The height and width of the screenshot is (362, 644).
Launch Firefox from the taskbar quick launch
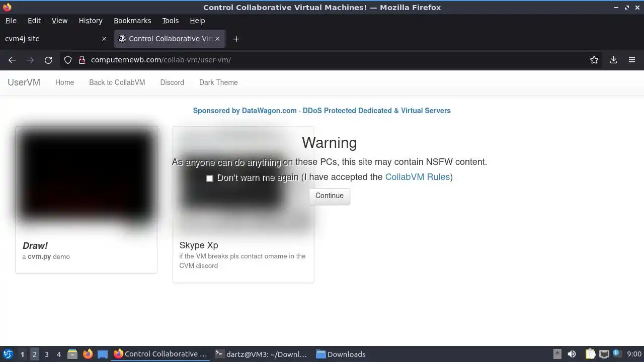(88, 354)
